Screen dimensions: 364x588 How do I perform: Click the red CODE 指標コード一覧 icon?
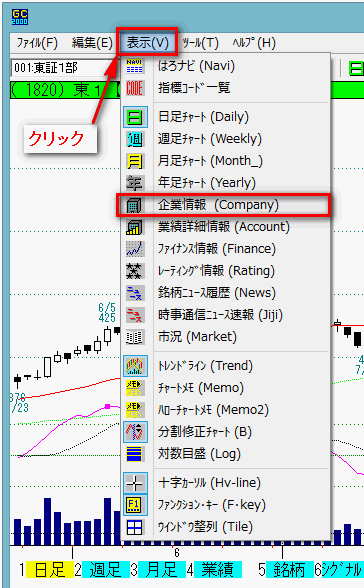[135, 88]
